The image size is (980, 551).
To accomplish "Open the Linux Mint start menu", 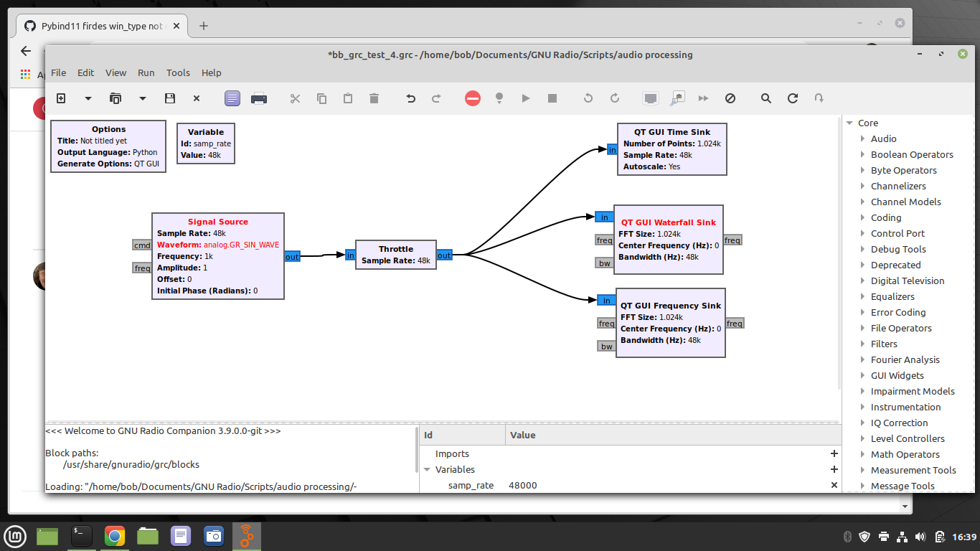I will pos(16,536).
